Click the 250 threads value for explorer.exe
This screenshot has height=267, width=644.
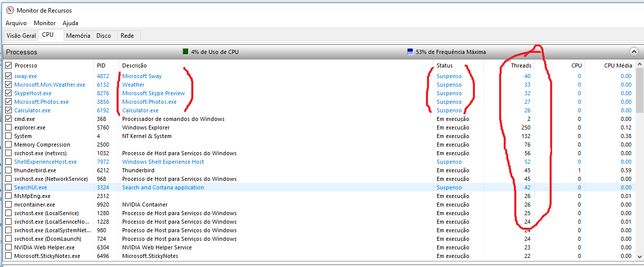[526, 127]
